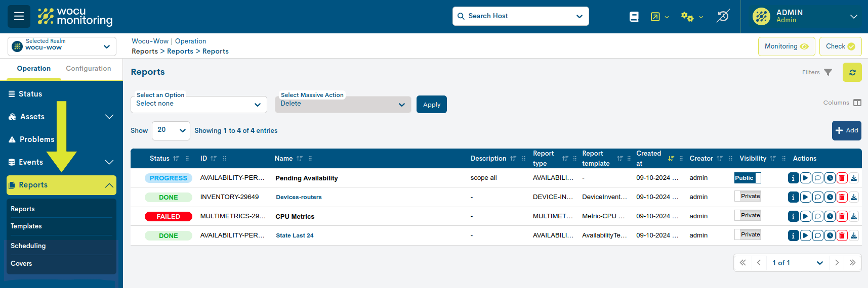Screen dimensions: 868x288
Task: Download the State Last 24 report
Action: 854,235
